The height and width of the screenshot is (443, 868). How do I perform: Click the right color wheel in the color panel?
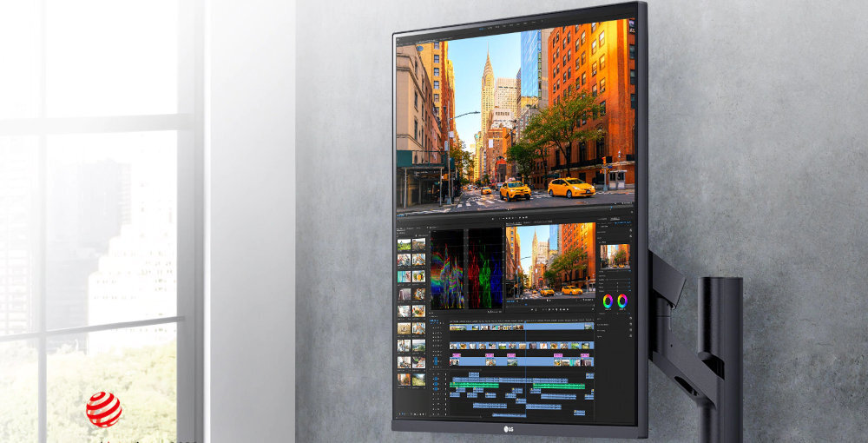click(622, 301)
